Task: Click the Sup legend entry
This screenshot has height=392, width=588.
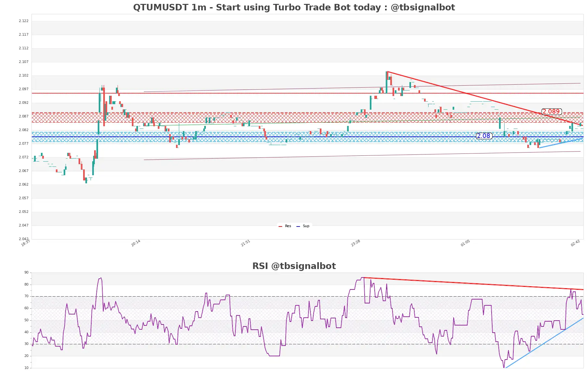Action: click(303, 226)
